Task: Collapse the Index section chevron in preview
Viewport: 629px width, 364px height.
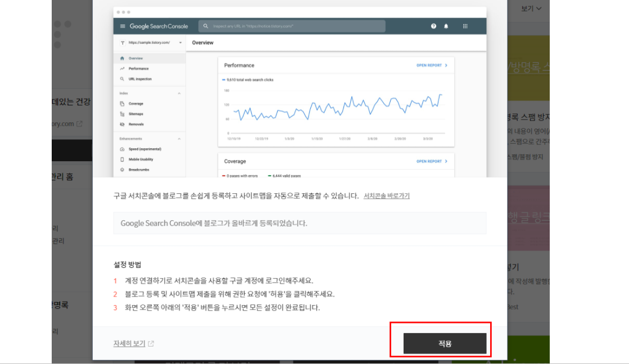Action: click(x=179, y=93)
